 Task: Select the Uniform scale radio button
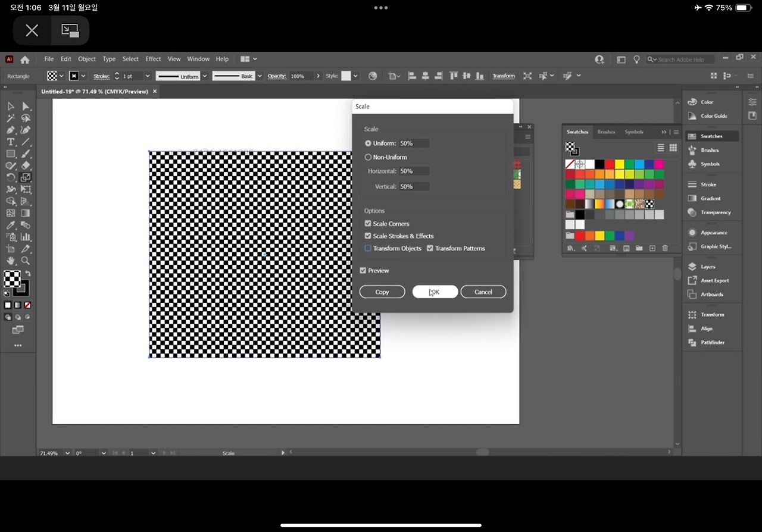point(368,143)
